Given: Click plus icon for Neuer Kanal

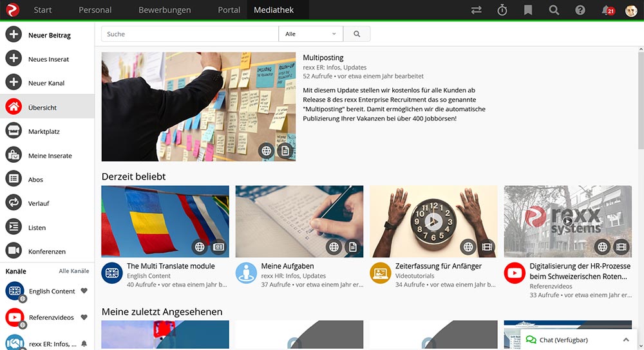Looking at the screenshot, I should 14,82.
